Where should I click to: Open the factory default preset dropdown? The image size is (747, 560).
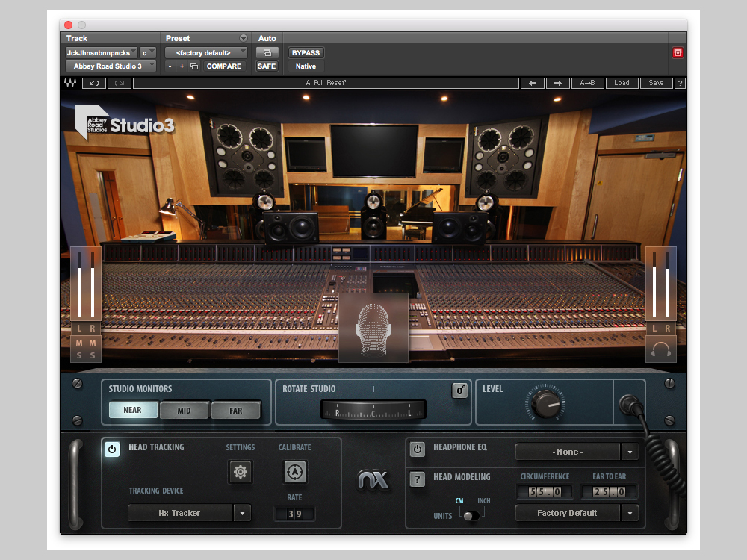pos(206,53)
